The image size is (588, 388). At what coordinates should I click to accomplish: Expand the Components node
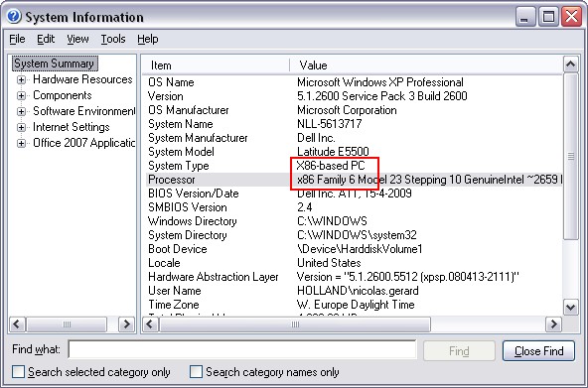pos(22,95)
